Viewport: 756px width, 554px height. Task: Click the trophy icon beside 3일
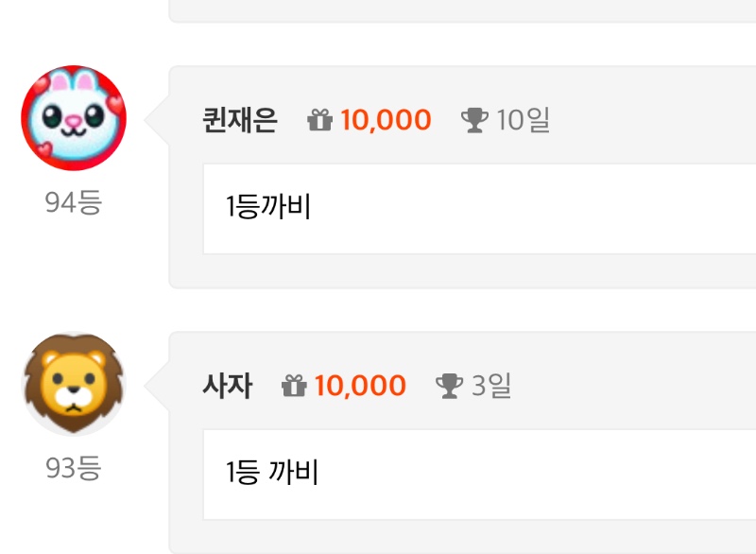(x=449, y=386)
